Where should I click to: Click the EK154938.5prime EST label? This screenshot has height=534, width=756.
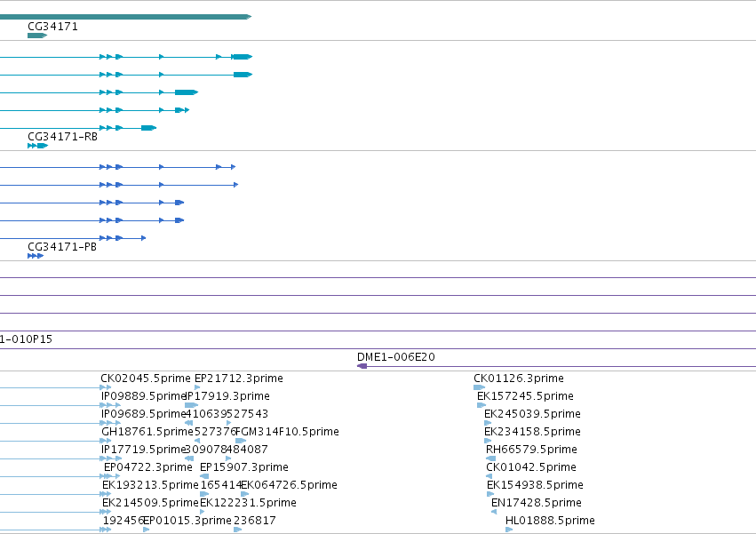pos(535,485)
